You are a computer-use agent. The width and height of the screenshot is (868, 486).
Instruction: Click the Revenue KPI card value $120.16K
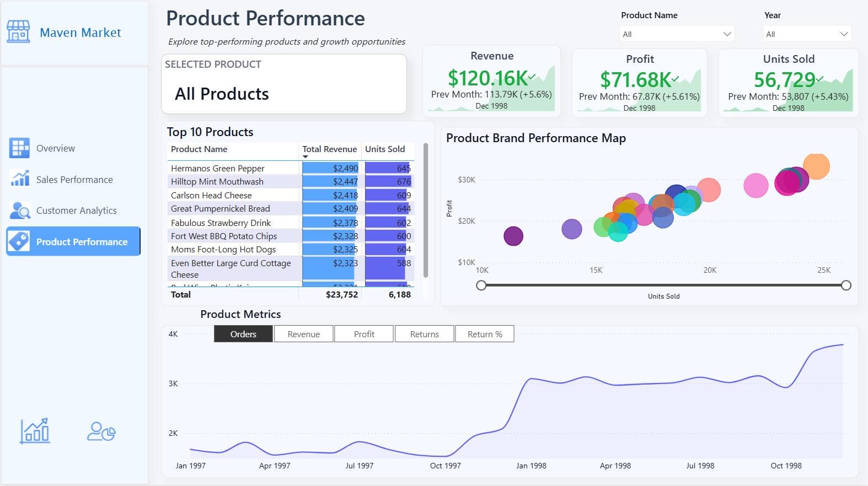coord(488,78)
